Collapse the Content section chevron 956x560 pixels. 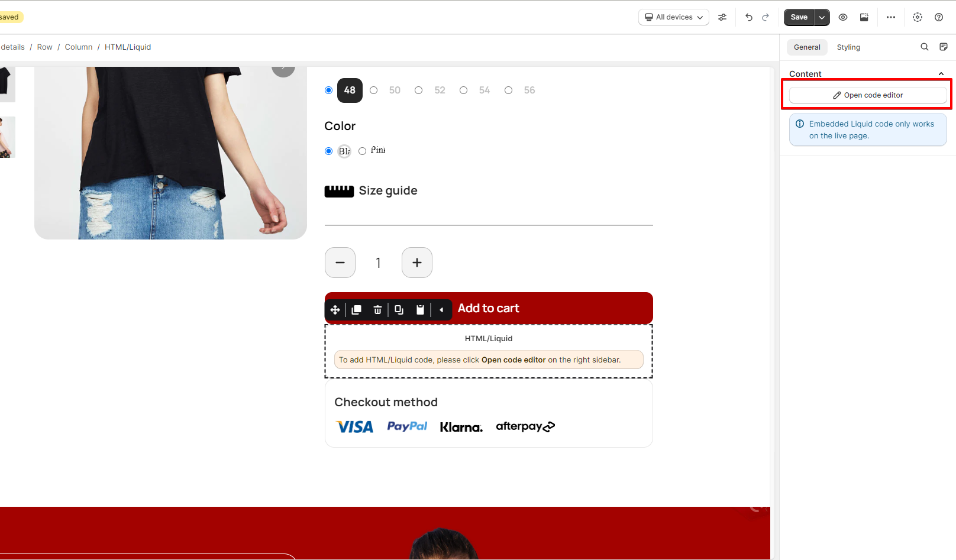[941, 74]
